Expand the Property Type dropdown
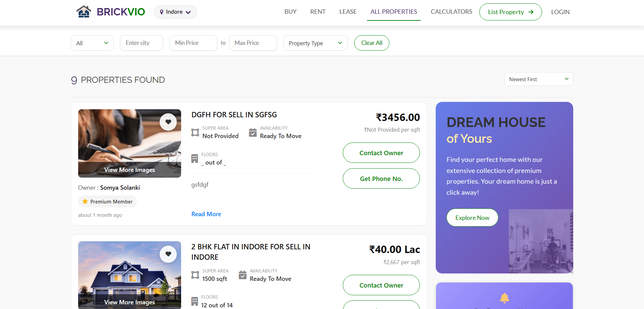Image resolution: width=644 pixels, height=309 pixels. 315,43
